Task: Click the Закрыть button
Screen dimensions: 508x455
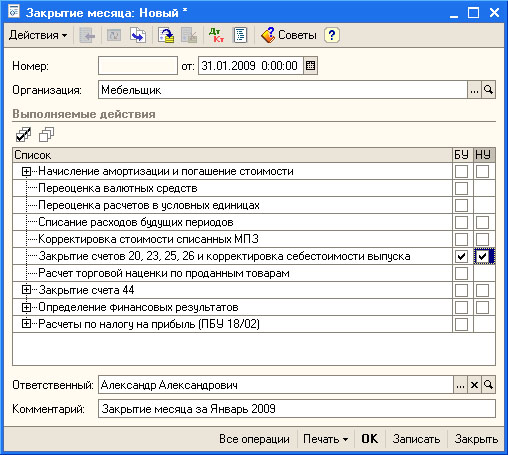Action: coord(476,439)
